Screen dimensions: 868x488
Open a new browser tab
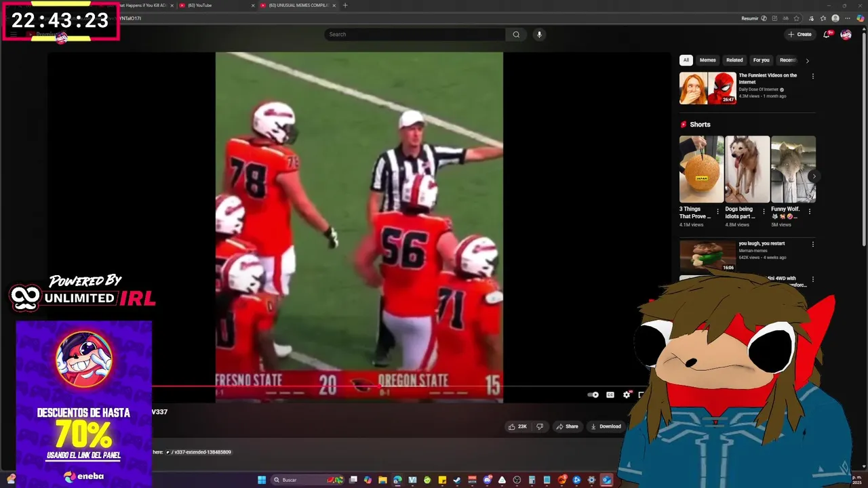tap(345, 5)
